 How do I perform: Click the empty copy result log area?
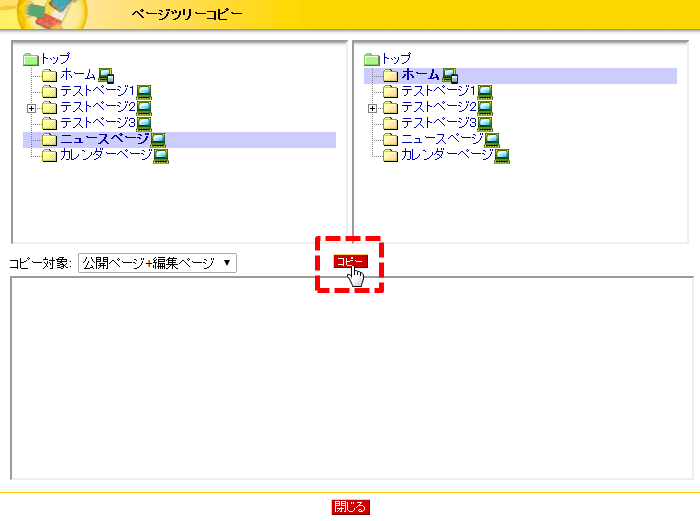[352, 378]
